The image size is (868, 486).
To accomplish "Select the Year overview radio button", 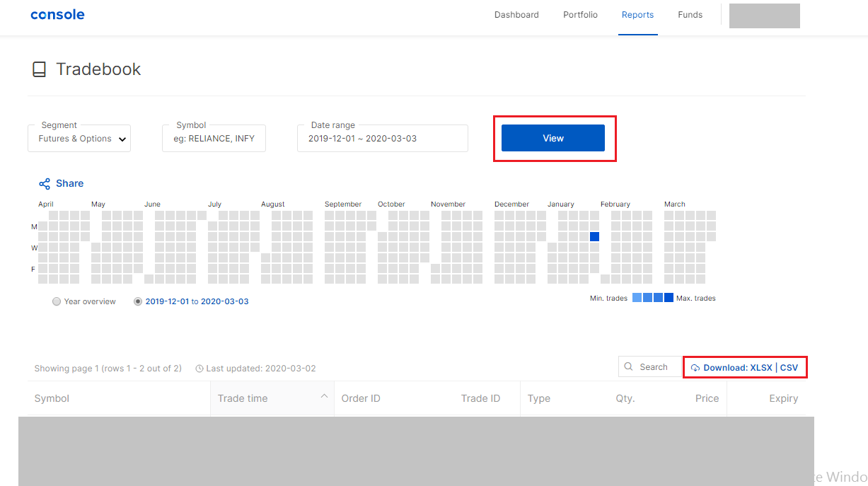I will coord(57,301).
